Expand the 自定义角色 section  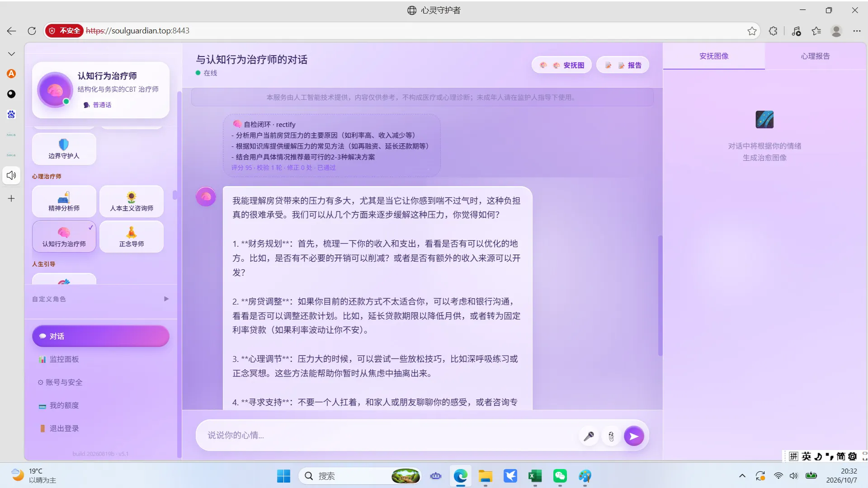[100, 299]
